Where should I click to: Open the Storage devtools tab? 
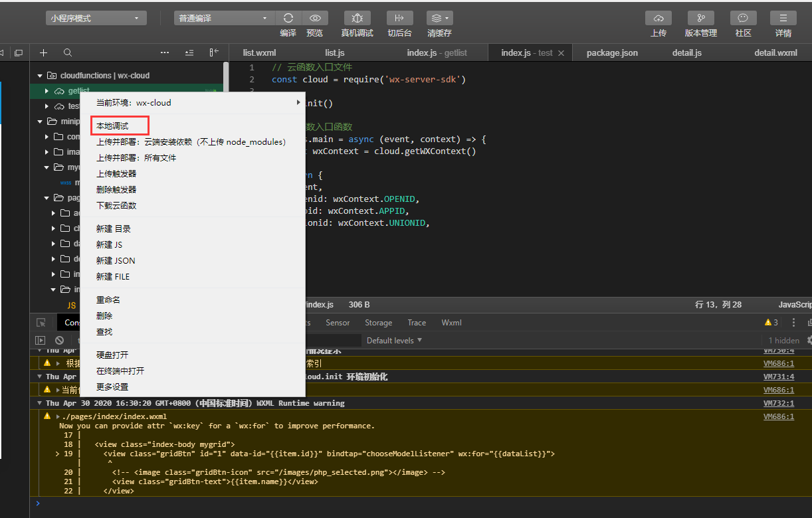tap(378, 323)
